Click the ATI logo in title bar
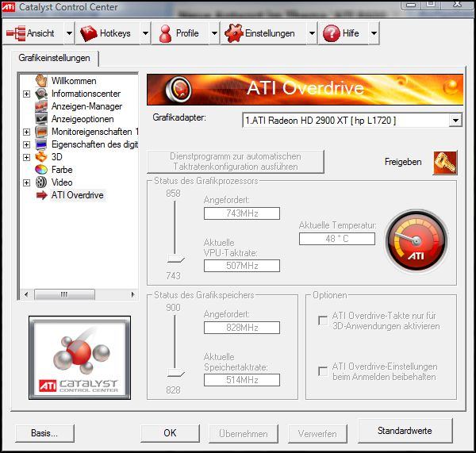The image size is (476, 453). coord(9,6)
